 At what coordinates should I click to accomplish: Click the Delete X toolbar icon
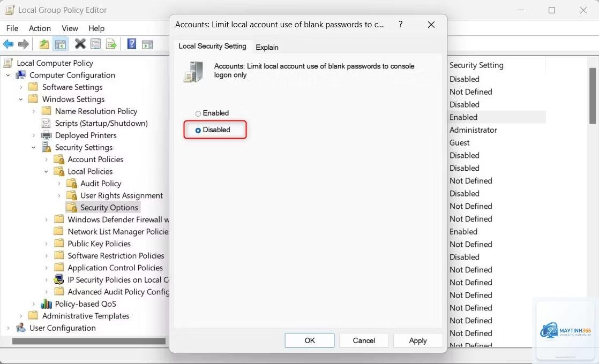click(80, 44)
